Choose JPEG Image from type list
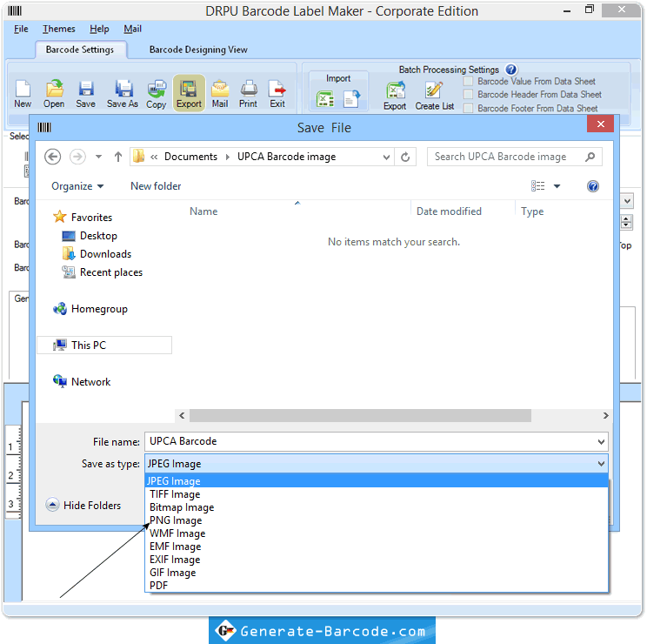The width and height of the screenshot is (647, 644). pyautogui.click(x=377, y=481)
